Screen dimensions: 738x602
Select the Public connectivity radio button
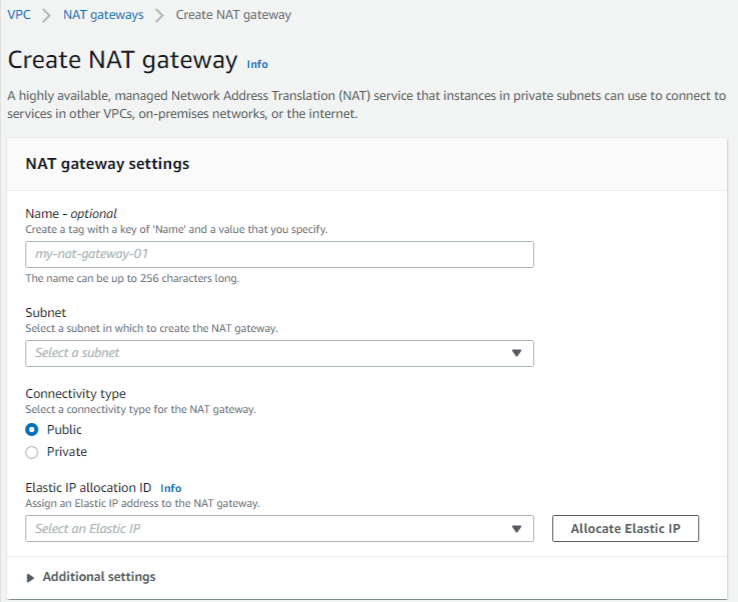pyautogui.click(x=32, y=430)
